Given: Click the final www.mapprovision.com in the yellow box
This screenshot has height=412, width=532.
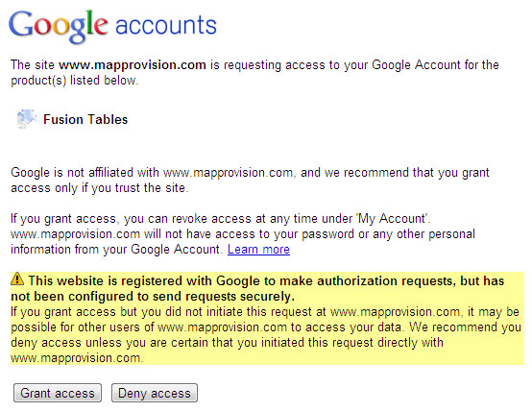Looking at the screenshot, I should (76, 358).
